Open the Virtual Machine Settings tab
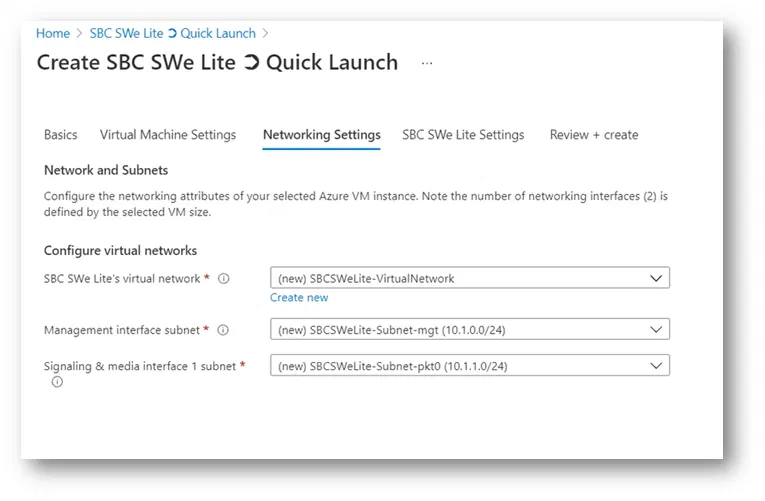 click(x=168, y=135)
